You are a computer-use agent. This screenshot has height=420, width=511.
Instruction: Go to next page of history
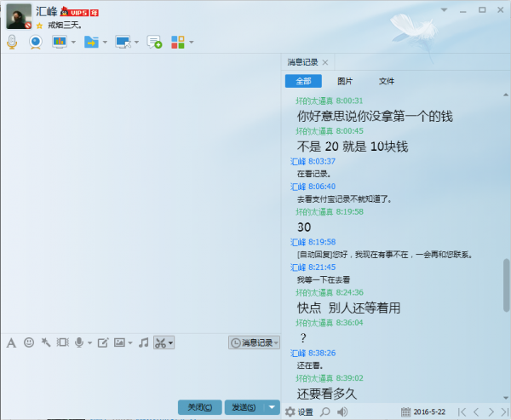(x=491, y=412)
